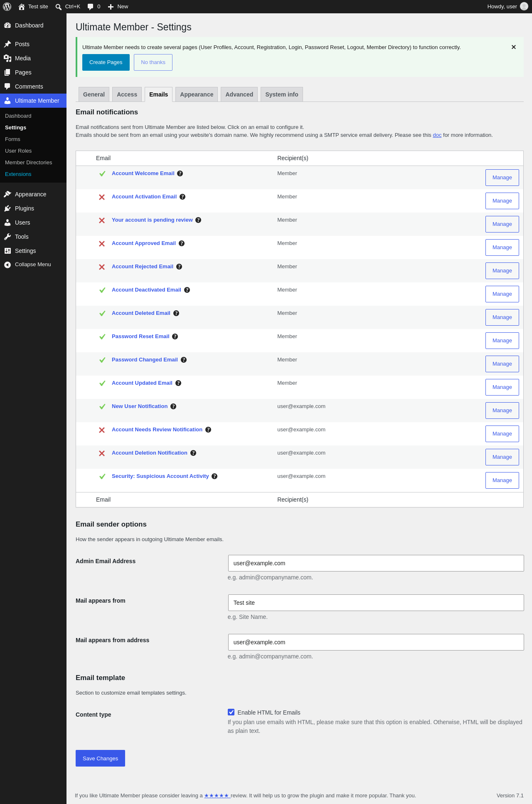The height and width of the screenshot is (804, 532).
Task: Click help icon beside Account Deletion Notification
Action: tap(193, 453)
